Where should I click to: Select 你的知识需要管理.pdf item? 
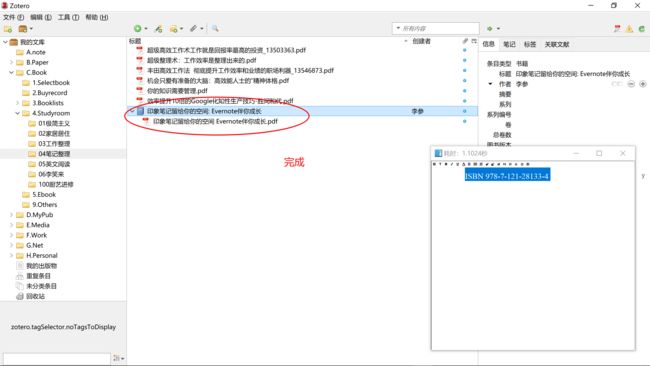(x=177, y=91)
